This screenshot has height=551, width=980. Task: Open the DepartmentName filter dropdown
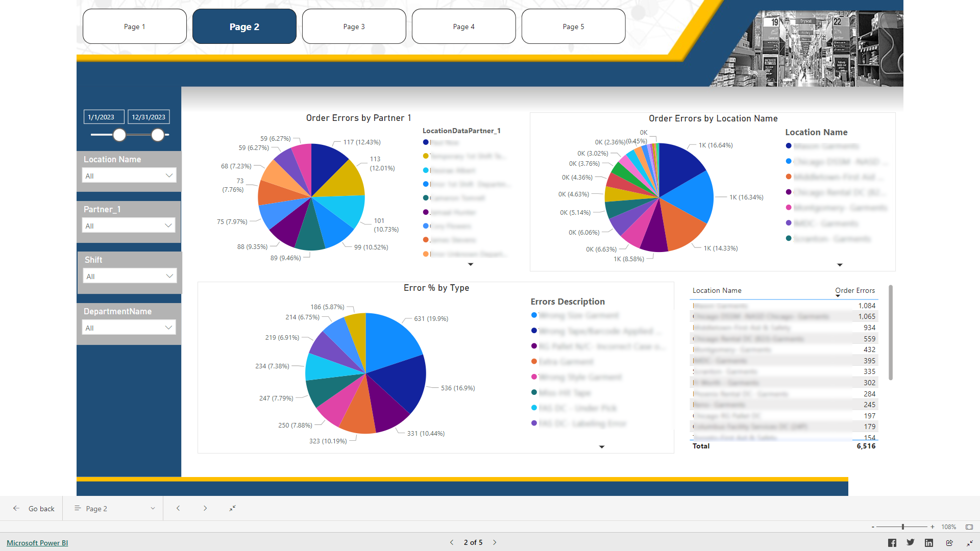click(169, 327)
